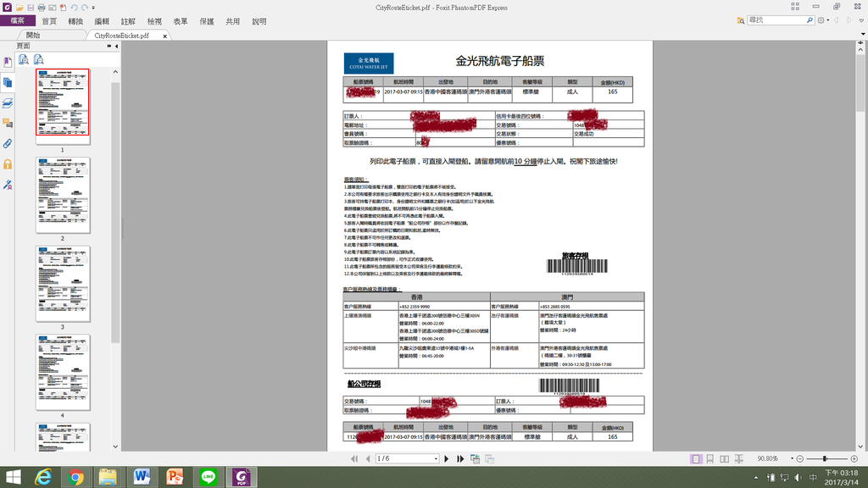This screenshot has height=488, width=868.
Task: Close the CityRouteEticket.pdf tab
Action: (165, 36)
